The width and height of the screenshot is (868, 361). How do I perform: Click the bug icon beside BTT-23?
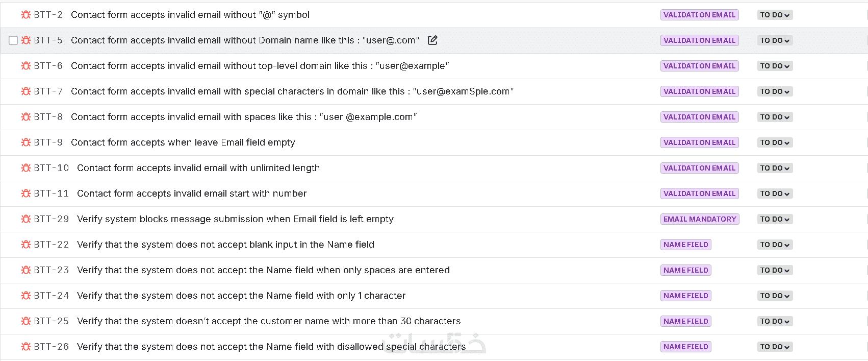26,270
